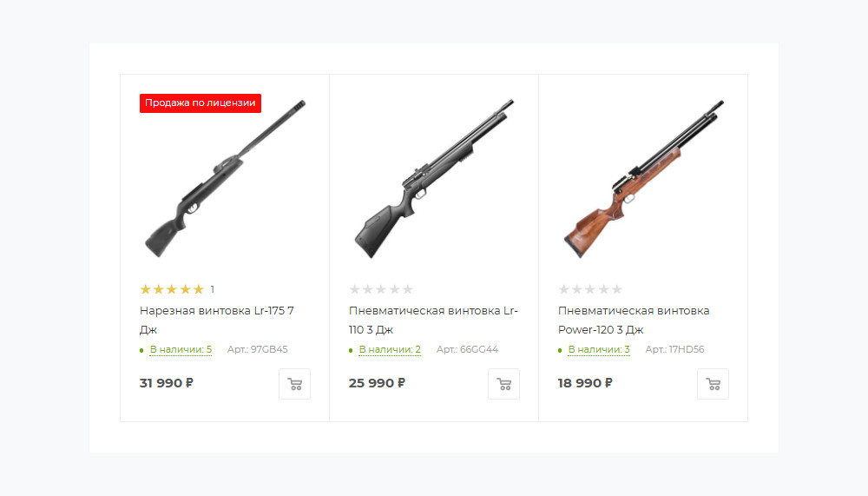
Task: Click the 'В наличии: 2' stock link
Action: 390,349
